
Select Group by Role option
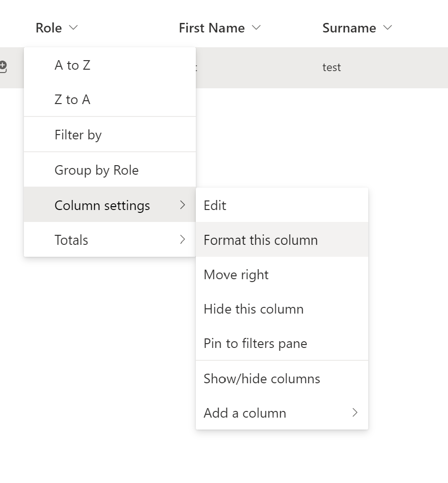click(96, 170)
